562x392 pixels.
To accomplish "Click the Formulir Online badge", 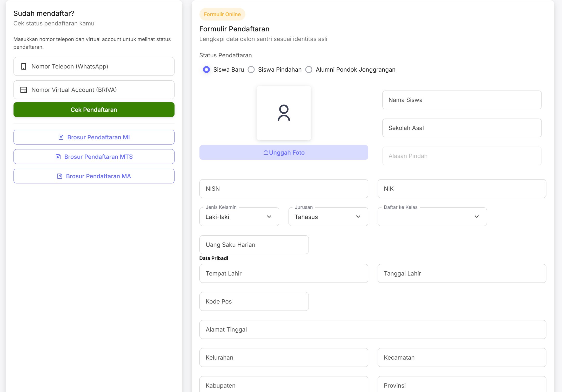I will pyautogui.click(x=222, y=14).
